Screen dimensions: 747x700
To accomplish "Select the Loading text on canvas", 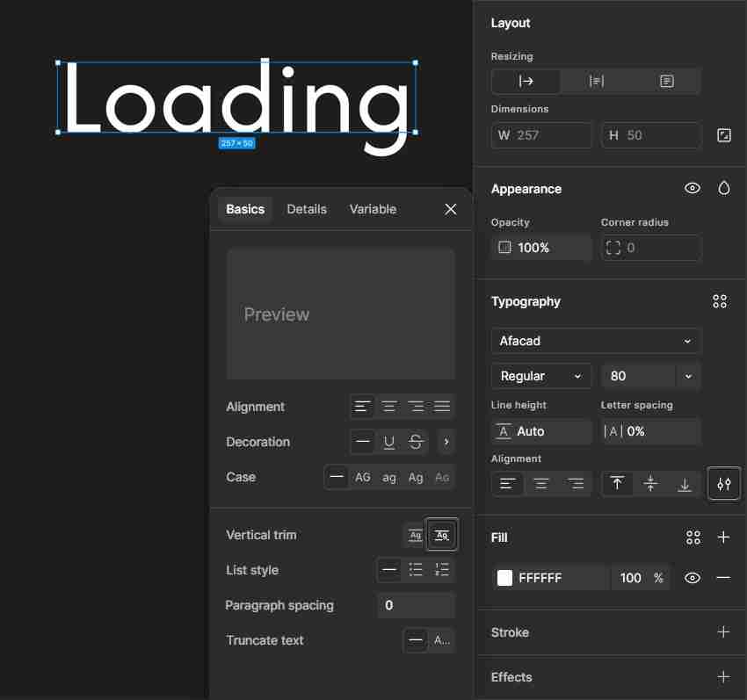I will pyautogui.click(x=236, y=97).
